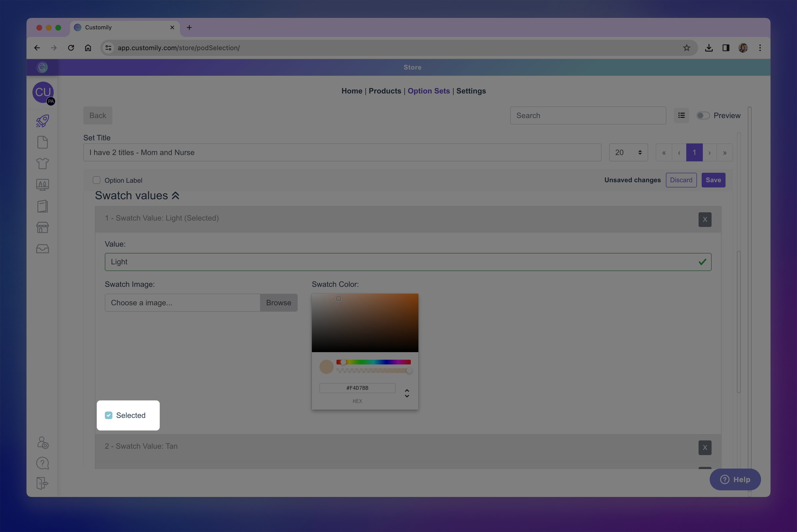Toggle the Preview switch
This screenshot has height=532, width=797.
tap(703, 116)
